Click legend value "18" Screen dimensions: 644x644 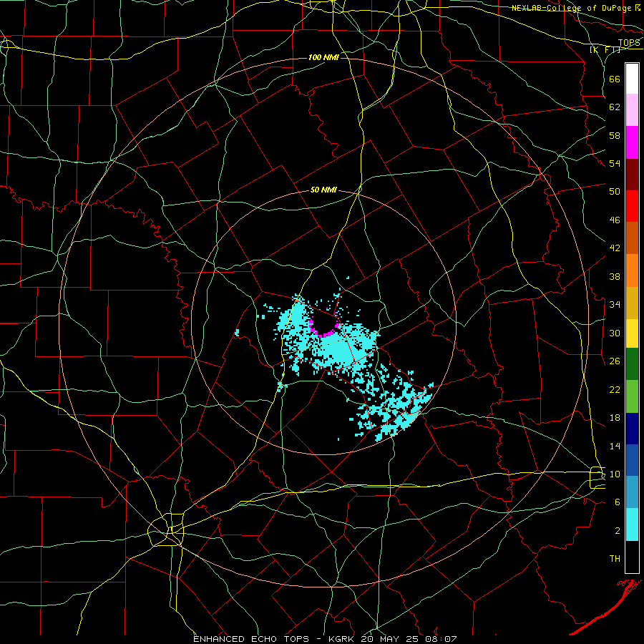click(615, 418)
